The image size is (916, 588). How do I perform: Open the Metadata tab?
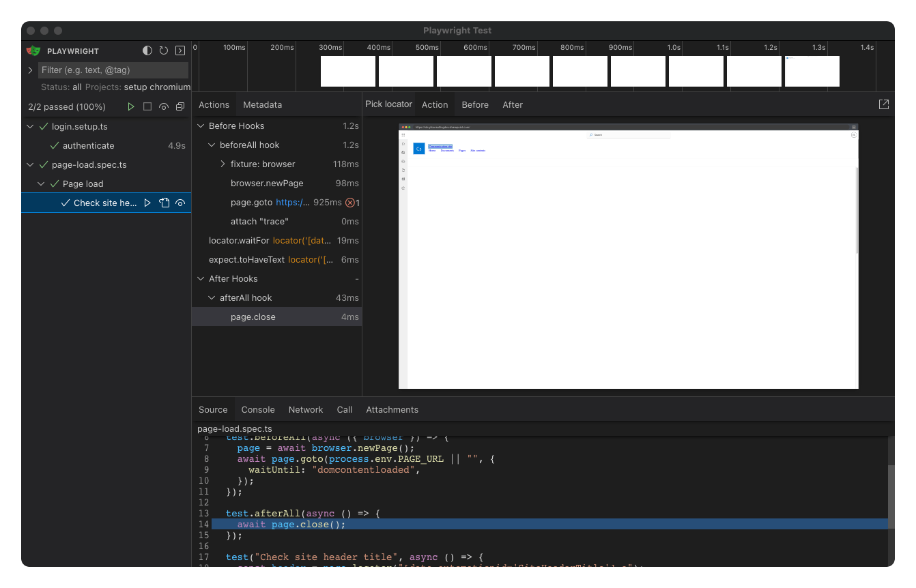click(x=262, y=105)
